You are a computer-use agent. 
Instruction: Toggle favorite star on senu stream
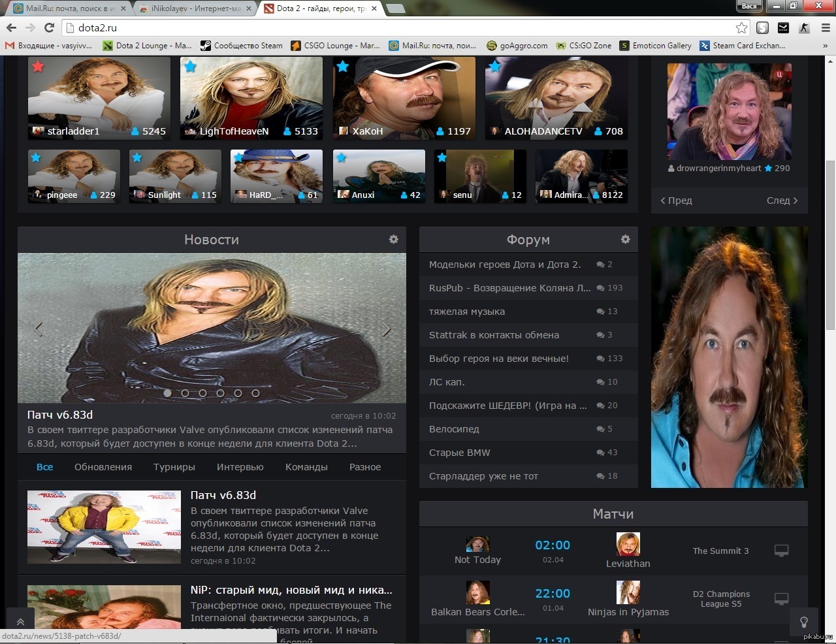442,157
